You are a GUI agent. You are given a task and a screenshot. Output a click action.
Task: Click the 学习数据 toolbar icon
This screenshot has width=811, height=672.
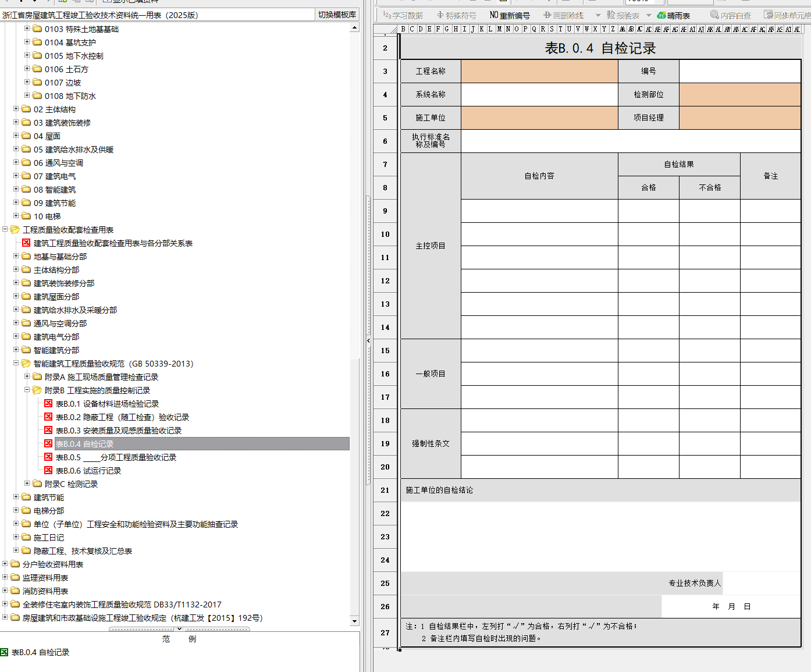pos(403,15)
